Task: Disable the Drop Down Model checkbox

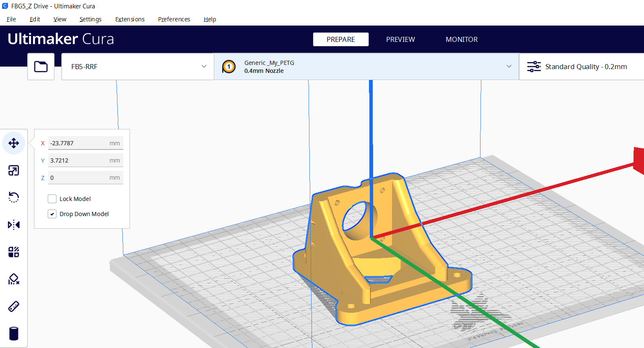Action: pyautogui.click(x=52, y=214)
